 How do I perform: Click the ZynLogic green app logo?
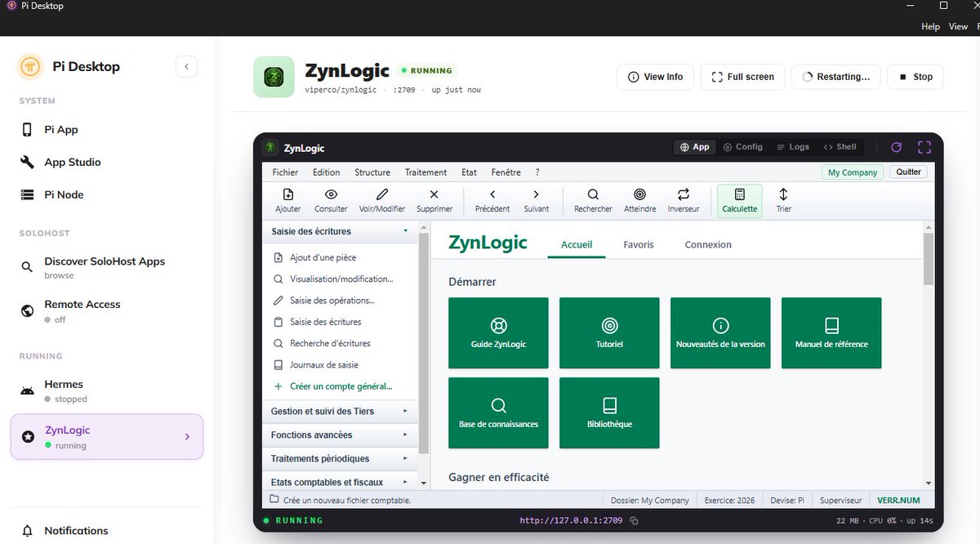click(274, 77)
